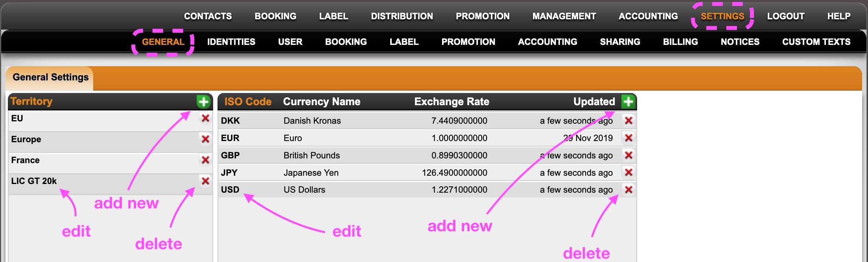Open the Contacts main menu

(x=208, y=16)
